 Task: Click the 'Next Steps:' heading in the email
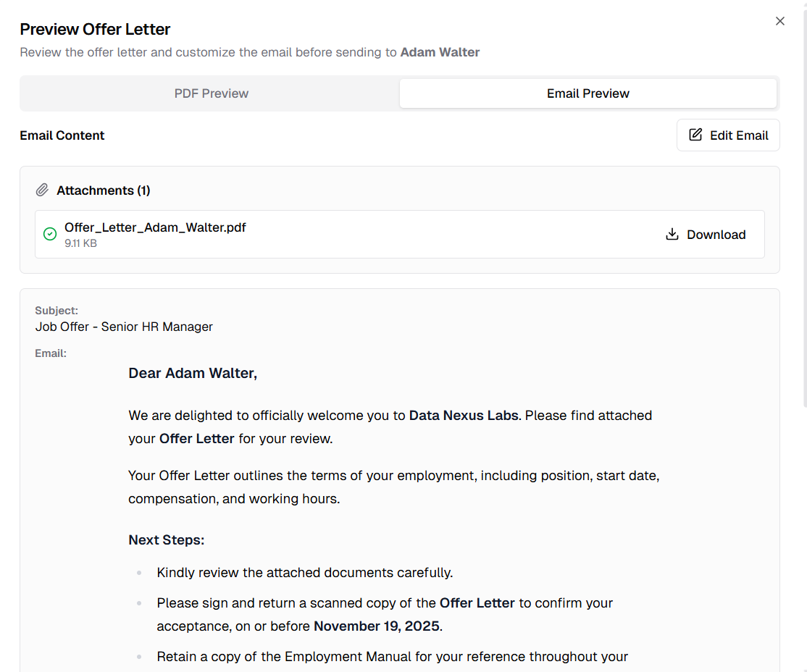coord(167,540)
